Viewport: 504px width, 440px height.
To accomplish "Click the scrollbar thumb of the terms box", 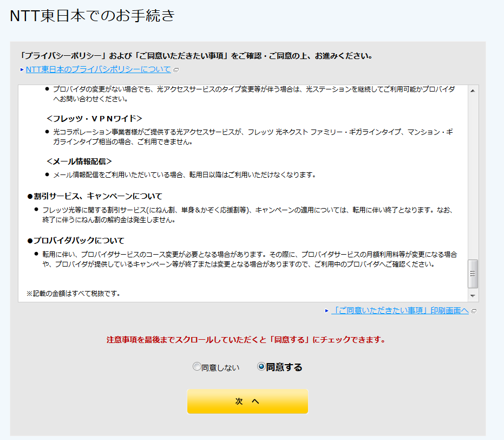I will point(473,274).
